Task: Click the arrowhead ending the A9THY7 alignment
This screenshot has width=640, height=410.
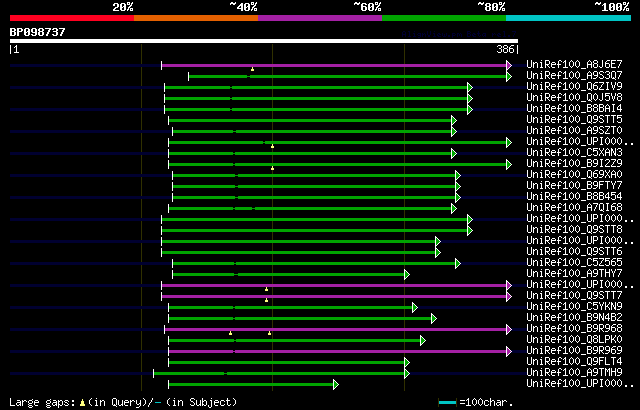Action: click(407, 275)
